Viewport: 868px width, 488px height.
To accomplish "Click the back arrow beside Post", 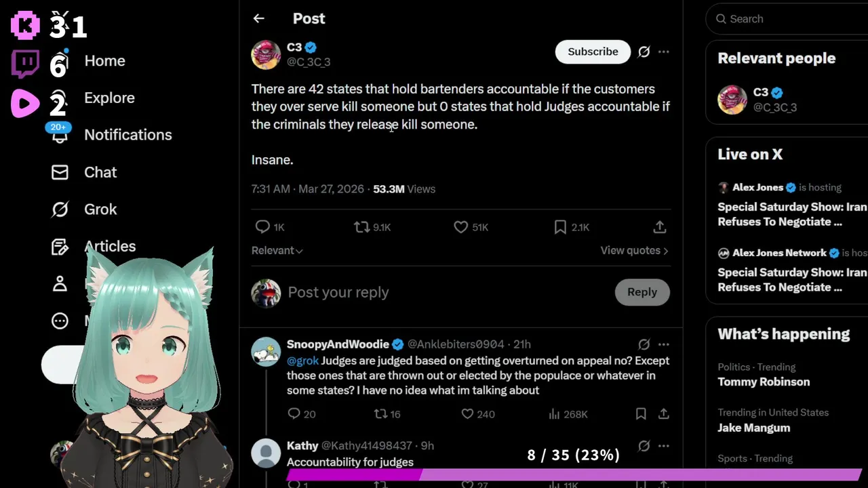I will coord(258,19).
